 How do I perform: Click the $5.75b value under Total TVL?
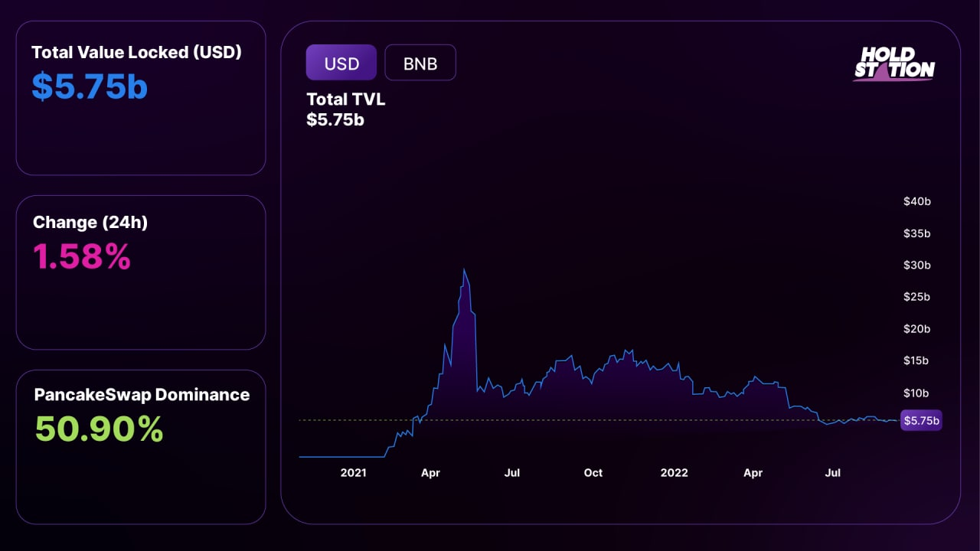335,119
